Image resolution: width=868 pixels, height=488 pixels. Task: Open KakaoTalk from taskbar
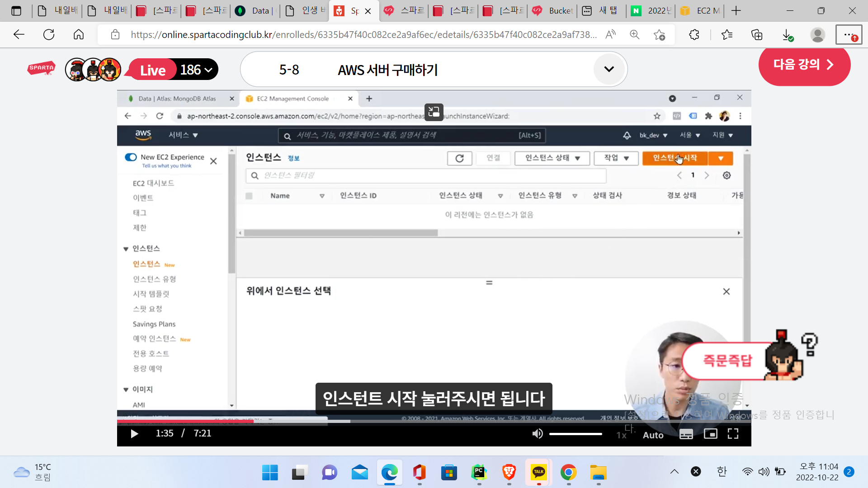(538, 473)
